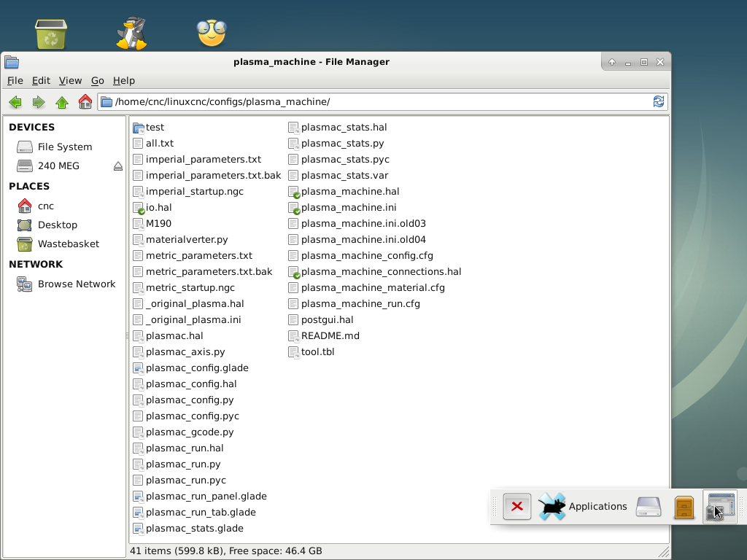747x560 pixels.
Task: Open the Help menu
Action: [124, 80]
